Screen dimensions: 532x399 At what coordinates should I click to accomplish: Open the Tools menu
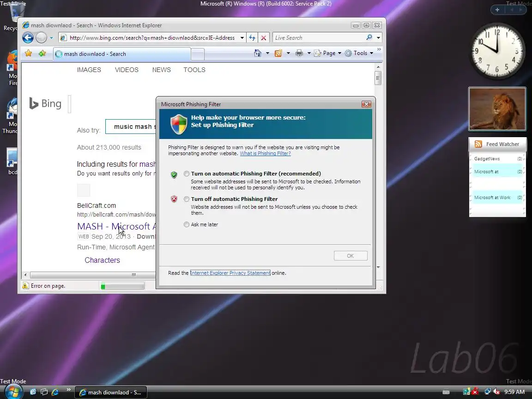click(x=359, y=53)
